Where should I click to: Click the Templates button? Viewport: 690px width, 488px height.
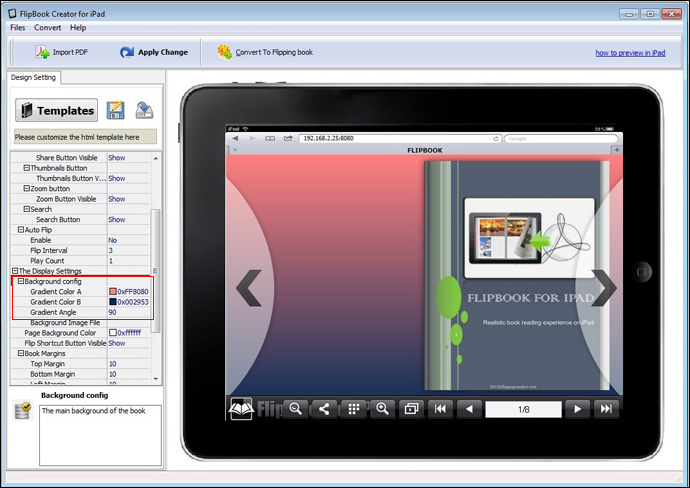56,110
